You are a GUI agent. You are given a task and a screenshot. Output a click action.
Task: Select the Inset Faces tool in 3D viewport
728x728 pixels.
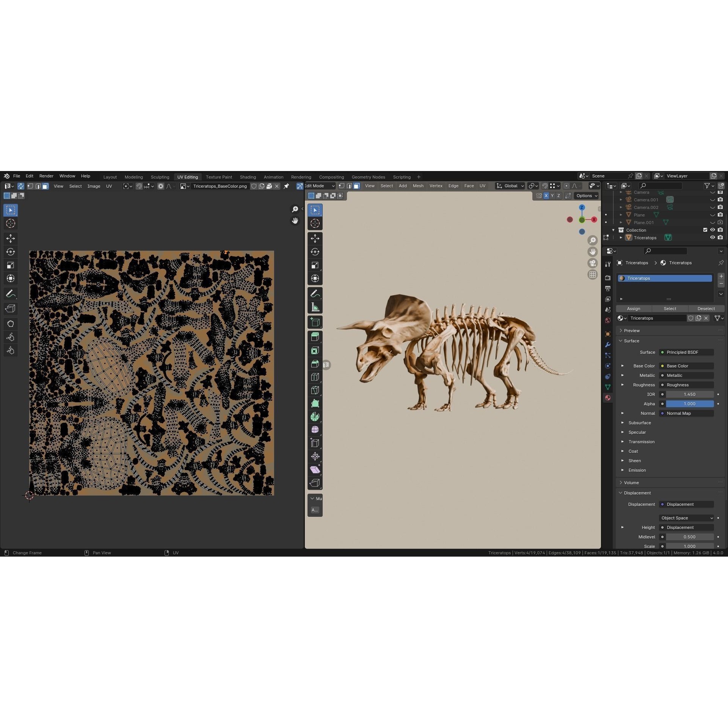tap(315, 351)
